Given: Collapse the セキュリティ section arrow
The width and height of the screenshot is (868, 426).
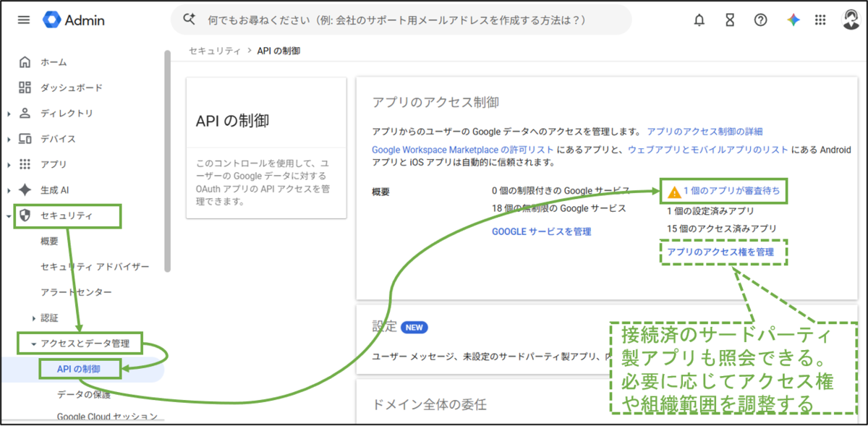Looking at the screenshot, I should 9,216.
